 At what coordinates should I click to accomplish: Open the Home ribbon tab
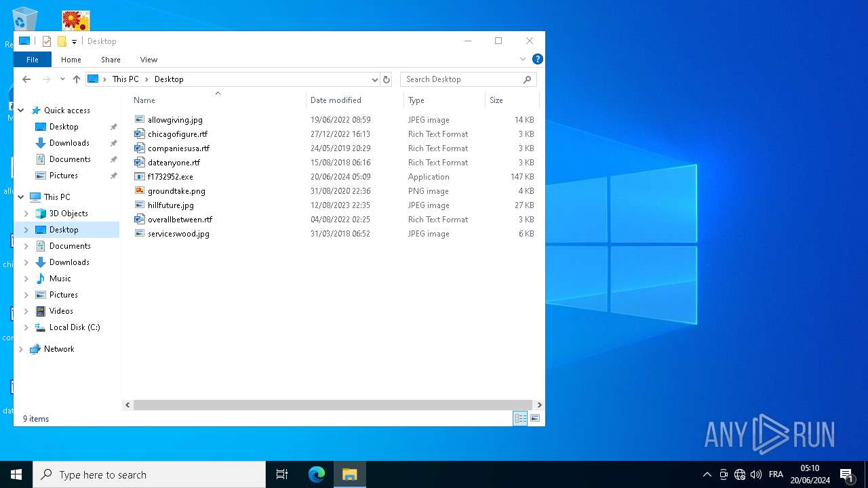(x=71, y=60)
